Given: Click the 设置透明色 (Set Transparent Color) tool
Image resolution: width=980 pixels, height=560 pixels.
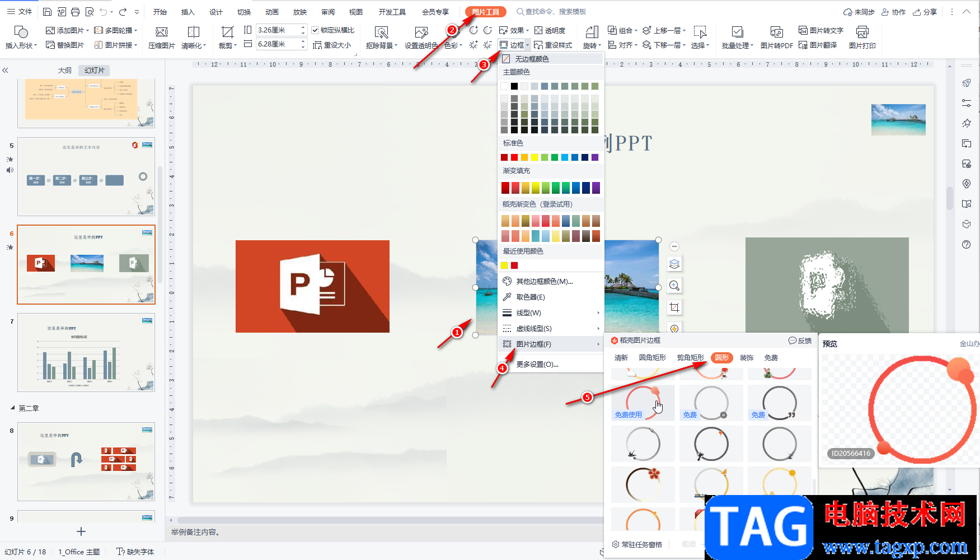Looking at the screenshot, I should pos(421,37).
